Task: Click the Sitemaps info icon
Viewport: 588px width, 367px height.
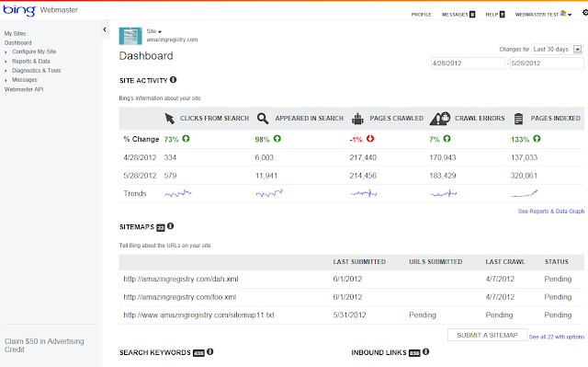Action: tap(170, 226)
